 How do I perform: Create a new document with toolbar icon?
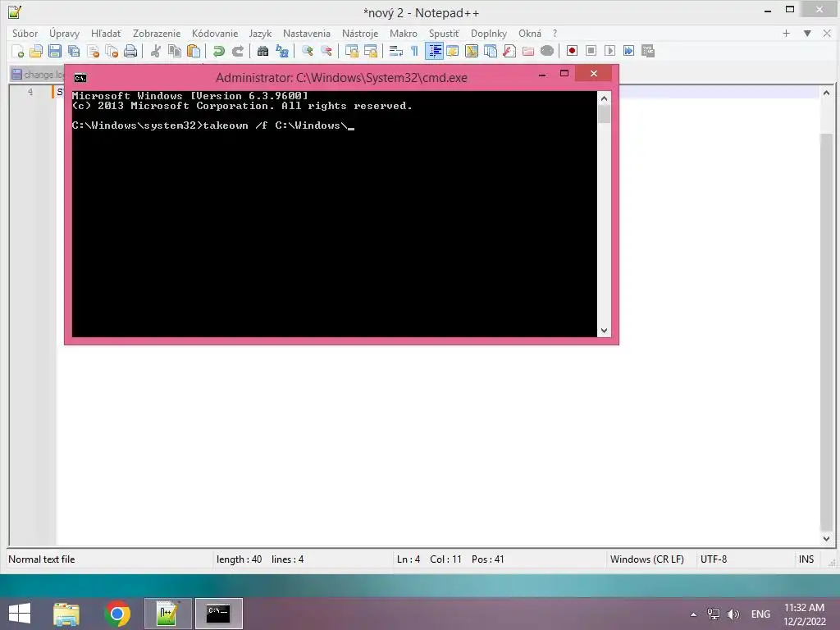(x=18, y=51)
